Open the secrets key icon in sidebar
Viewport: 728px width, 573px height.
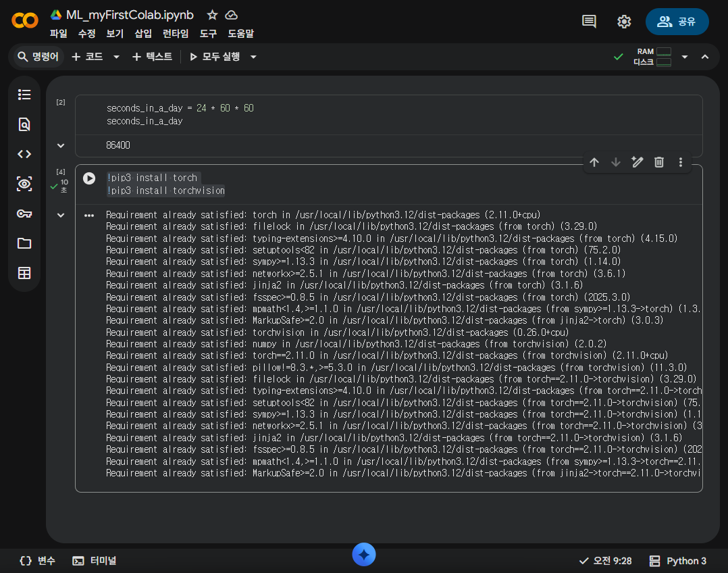point(24,214)
